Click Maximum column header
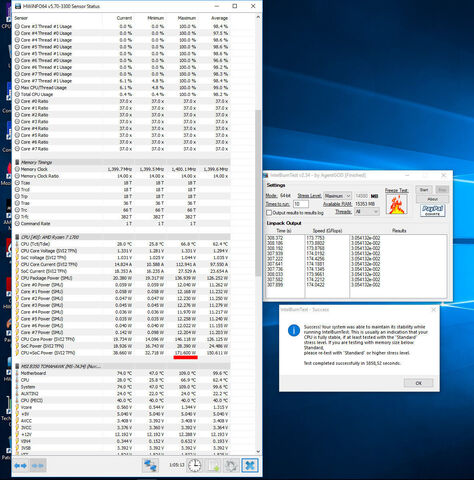Viewport: 474px width, 480px height. pyautogui.click(x=187, y=18)
